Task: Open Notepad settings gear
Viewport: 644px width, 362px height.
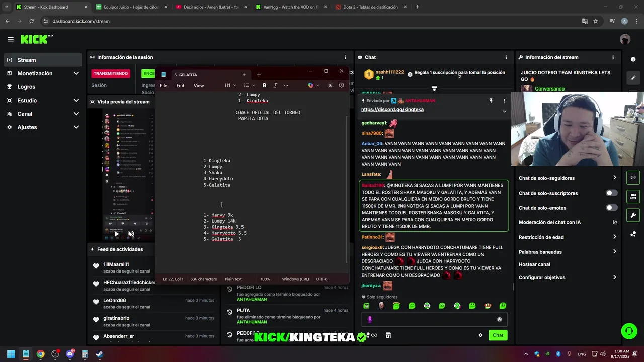Action: [x=342, y=85]
